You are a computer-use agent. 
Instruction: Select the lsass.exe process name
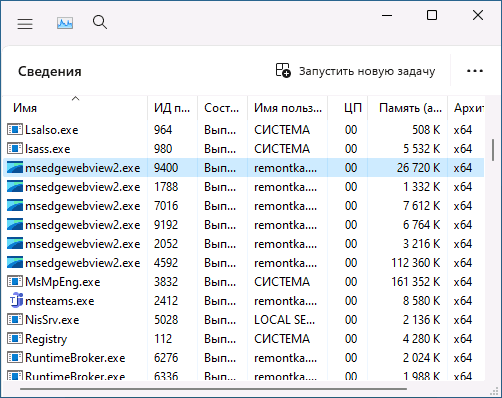coord(48,149)
